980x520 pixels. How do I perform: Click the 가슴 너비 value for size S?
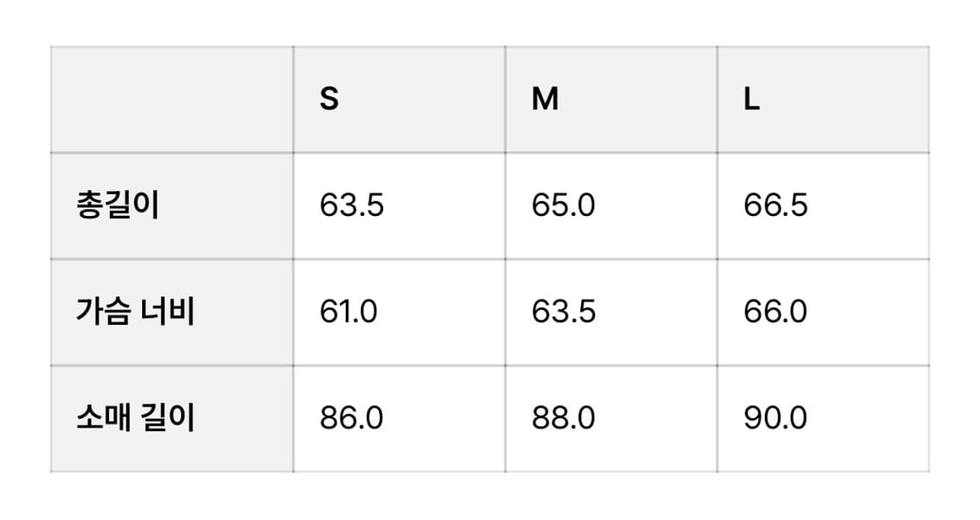pyautogui.click(x=348, y=312)
